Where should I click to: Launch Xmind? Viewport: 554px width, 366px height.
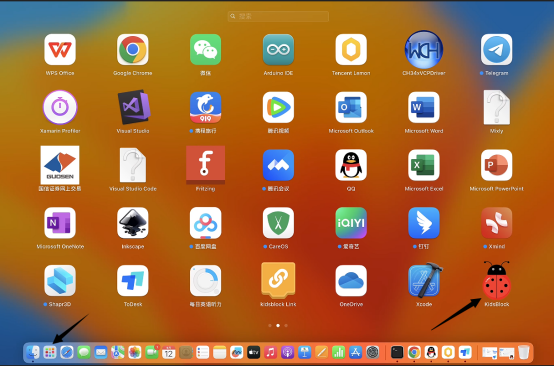pos(496,223)
